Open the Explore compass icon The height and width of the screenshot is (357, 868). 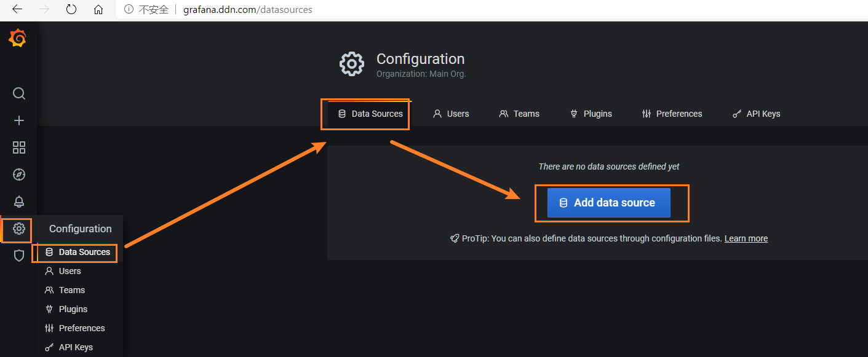click(19, 175)
